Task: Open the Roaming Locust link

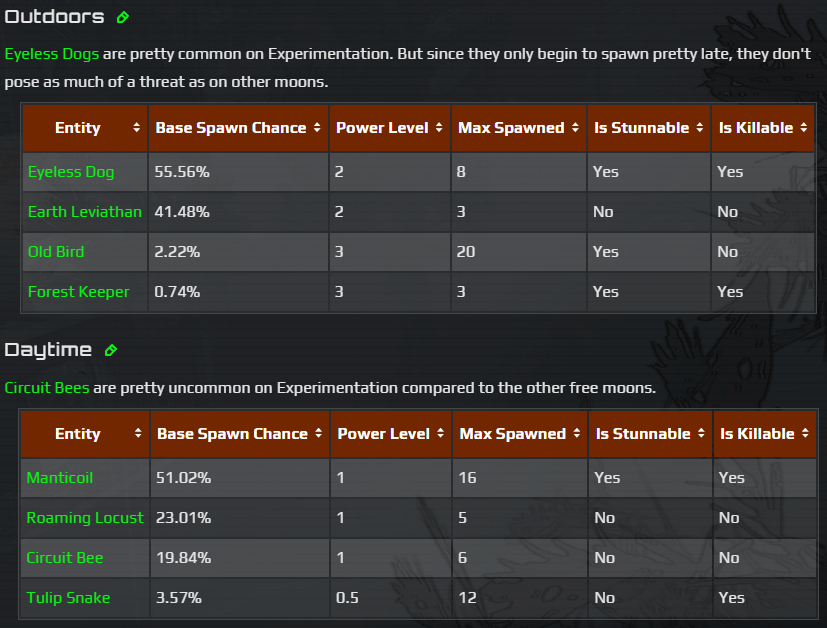Action: [85, 518]
